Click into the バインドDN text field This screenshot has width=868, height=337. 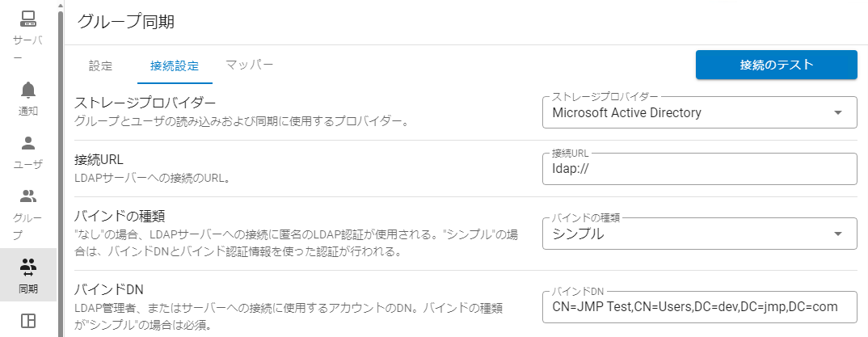click(x=698, y=307)
